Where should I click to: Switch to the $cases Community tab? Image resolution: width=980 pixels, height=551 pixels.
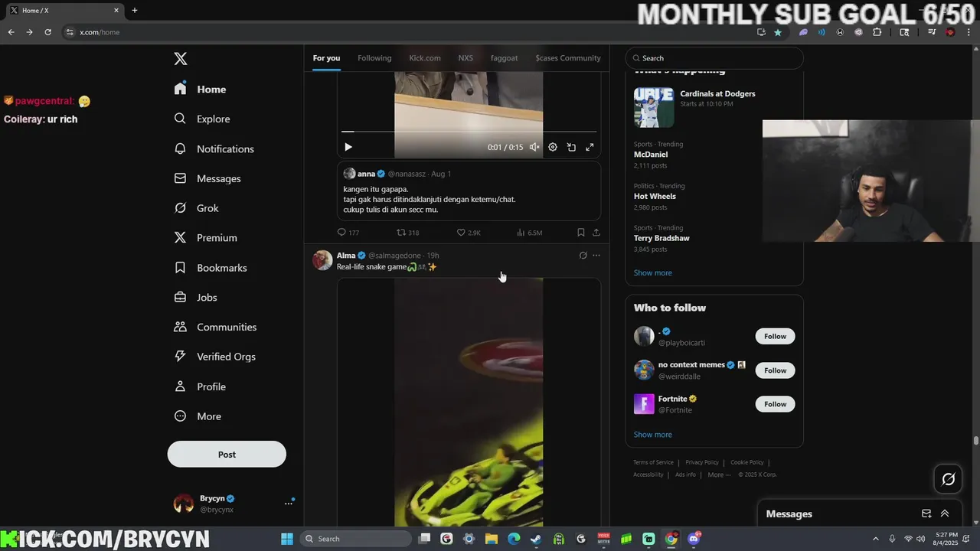tap(568, 58)
